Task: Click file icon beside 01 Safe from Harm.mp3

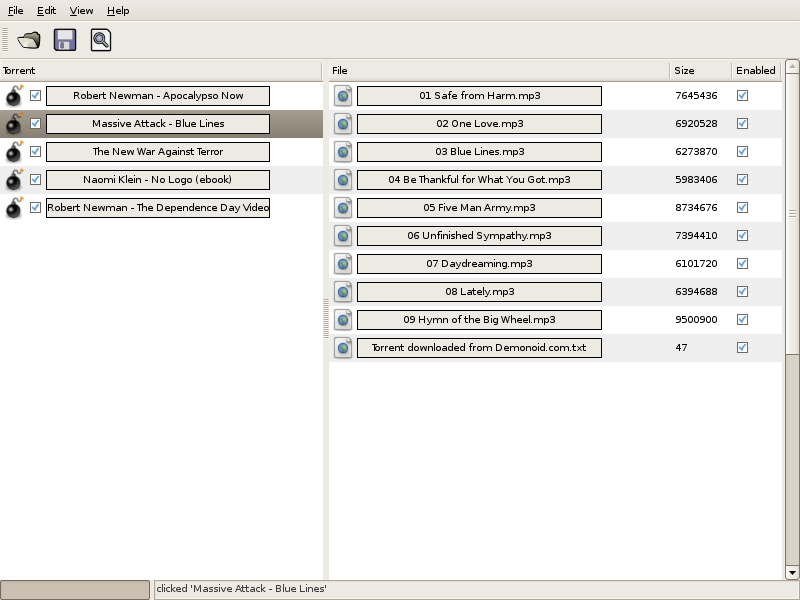Action: [343, 95]
